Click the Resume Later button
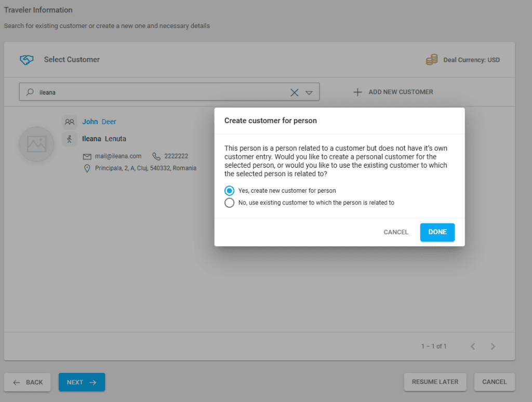This screenshot has height=402, width=532. (x=435, y=382)
